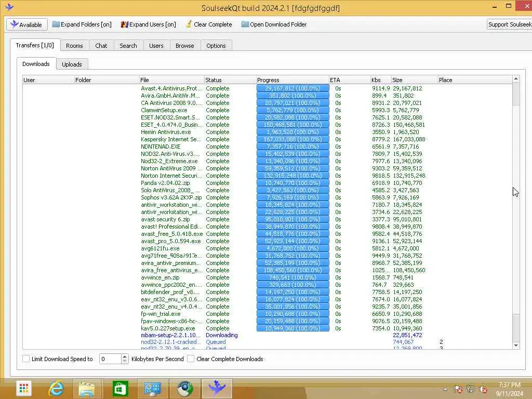Select file avast security 6.zip
532x399 pixels.
165,219
